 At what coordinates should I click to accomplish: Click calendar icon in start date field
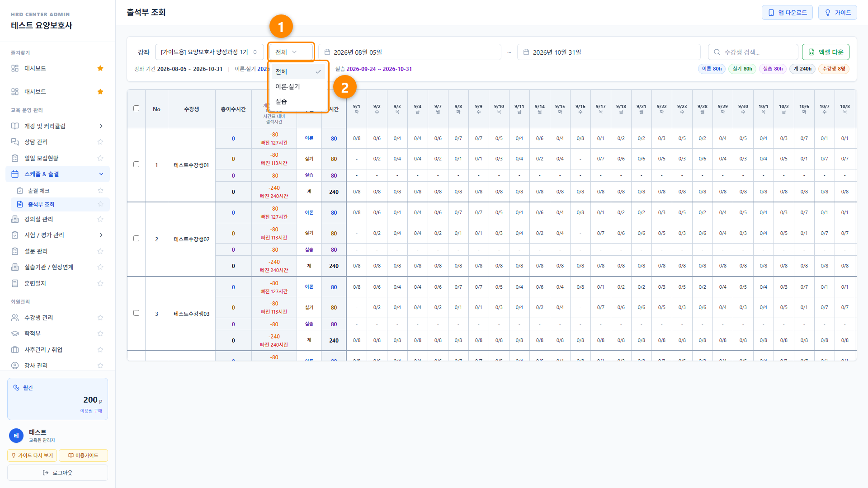click(x=327, y=52)
